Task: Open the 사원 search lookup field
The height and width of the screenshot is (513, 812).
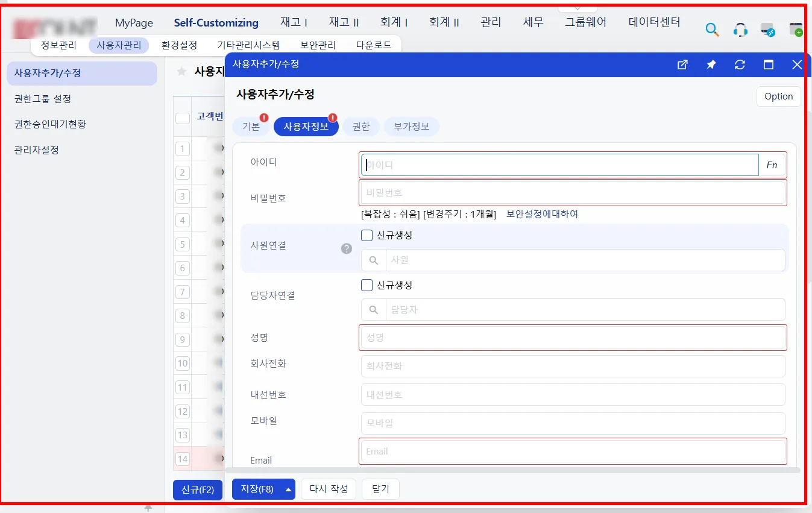Action: (x=573, y=260)
